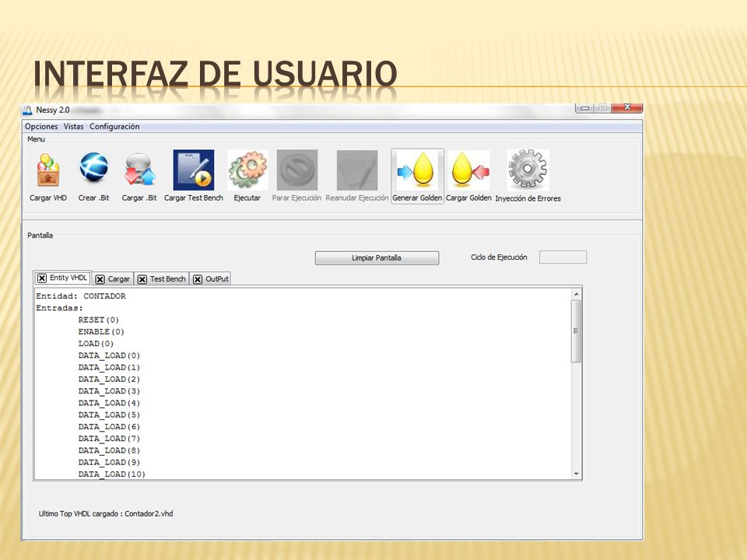Minimize the Nessy 2.0 window
This screenshot has width=747, height=560.
[585, 109]
